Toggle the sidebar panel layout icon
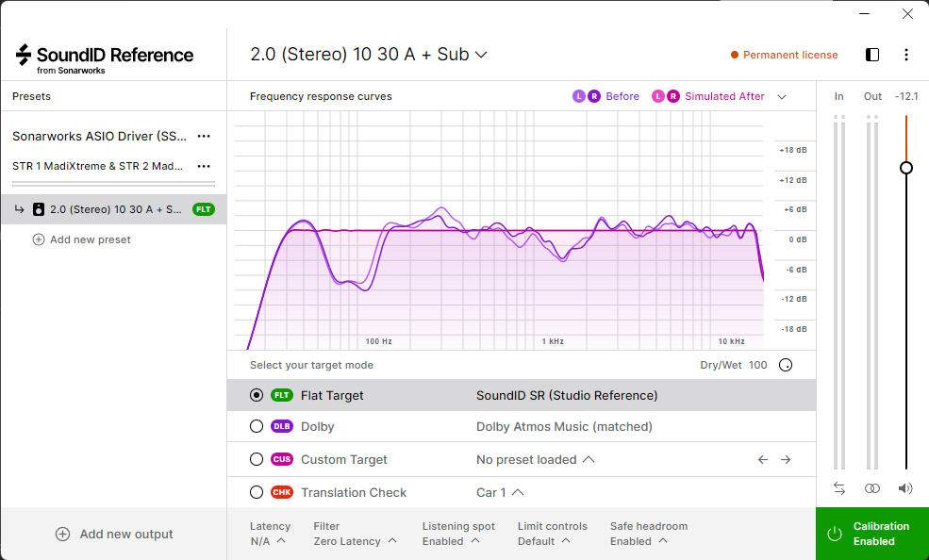This screenshot has width=929, height=560. [872, 55]
